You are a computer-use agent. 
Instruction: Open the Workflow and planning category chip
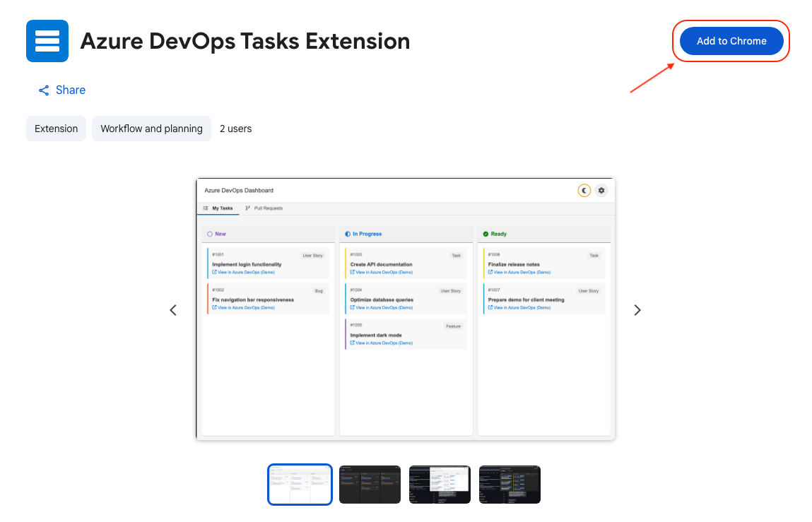coord(151,129)
